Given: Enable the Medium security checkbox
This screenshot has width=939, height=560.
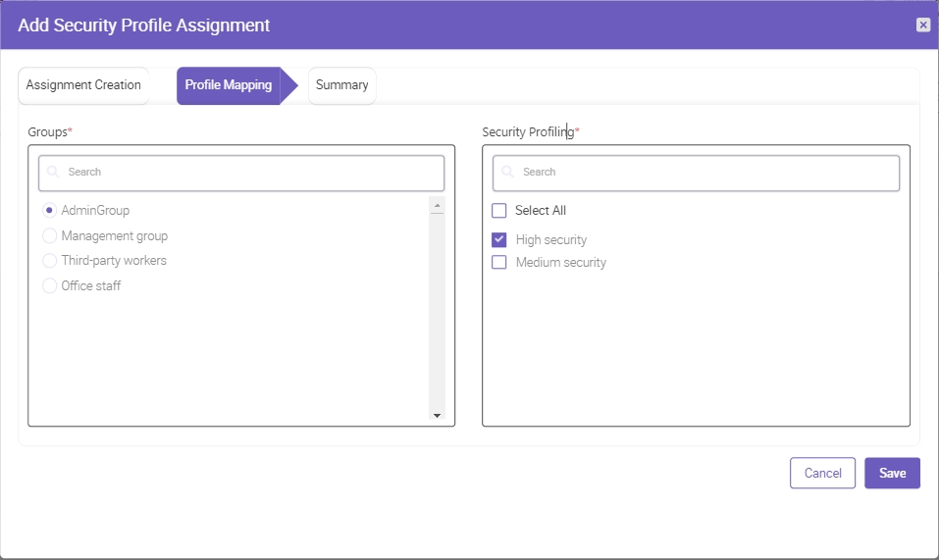Looking at the screenshot, I should click(498, 262).
